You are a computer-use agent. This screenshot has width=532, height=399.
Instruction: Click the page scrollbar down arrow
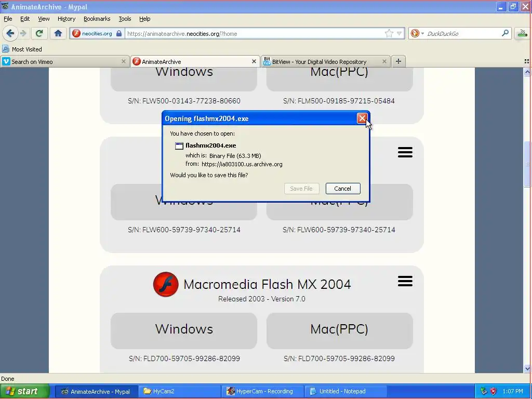[527, 368]
